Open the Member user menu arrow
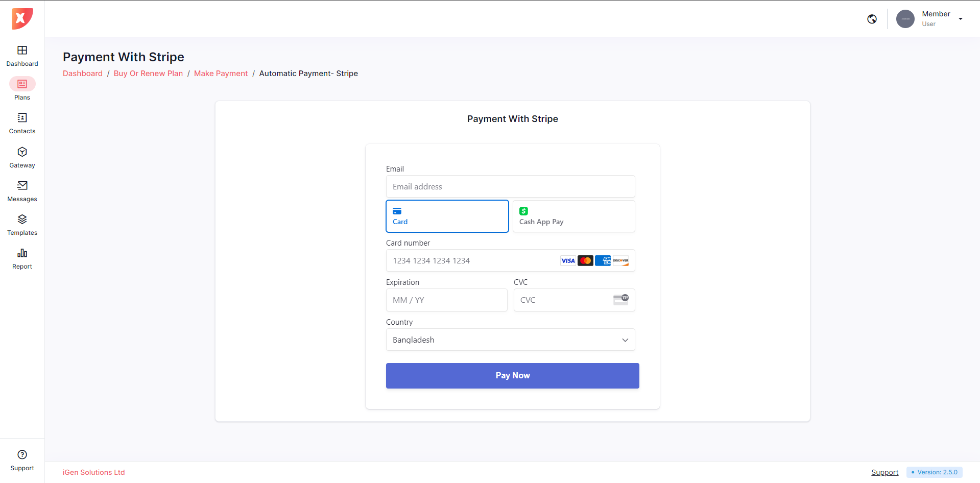The height and width of the screenshot is (483, 980). pos(960,19)
